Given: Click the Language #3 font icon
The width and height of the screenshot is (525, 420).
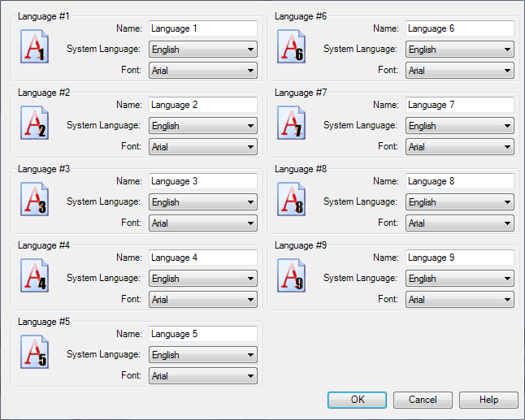Looking at the screenshot, I should click(x=33, y=201).
